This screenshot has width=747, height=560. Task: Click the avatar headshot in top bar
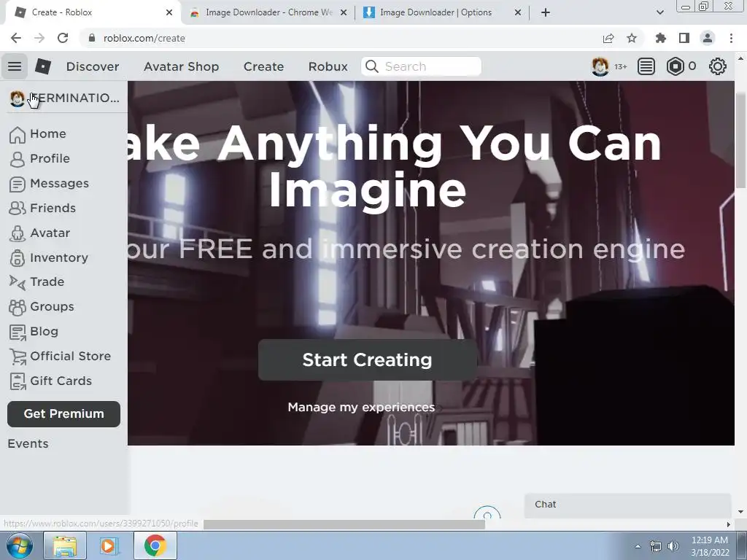coord(600,66)
